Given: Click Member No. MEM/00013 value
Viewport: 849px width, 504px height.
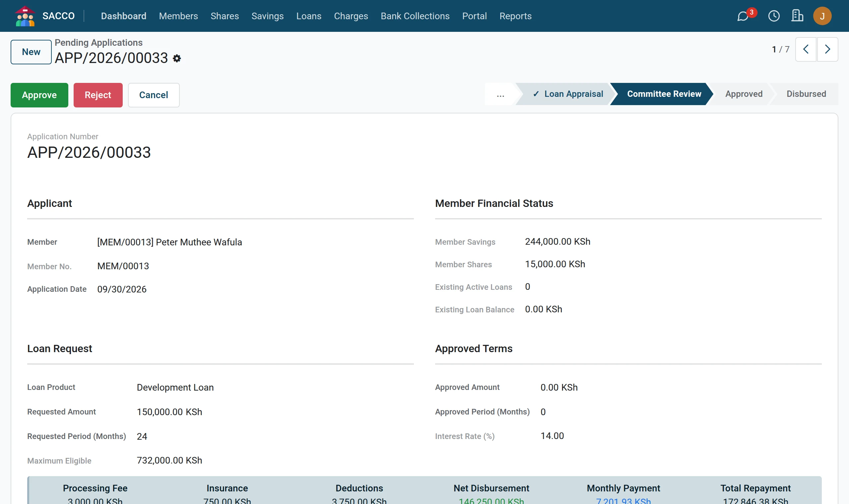Looking at the screenshot, I should [123, 266].
